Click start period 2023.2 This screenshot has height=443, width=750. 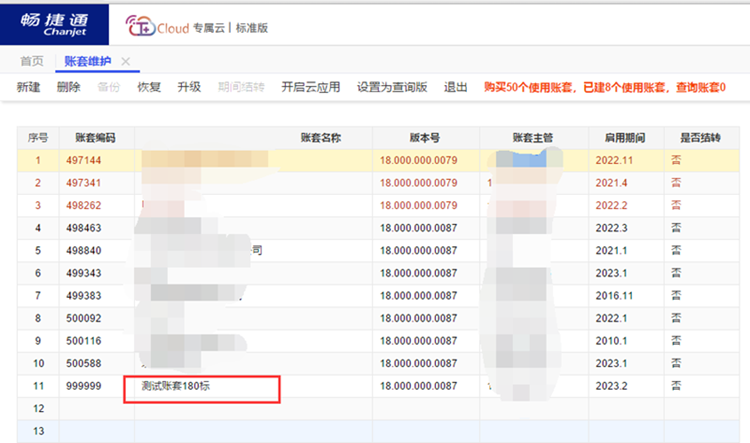coord(611,386)
